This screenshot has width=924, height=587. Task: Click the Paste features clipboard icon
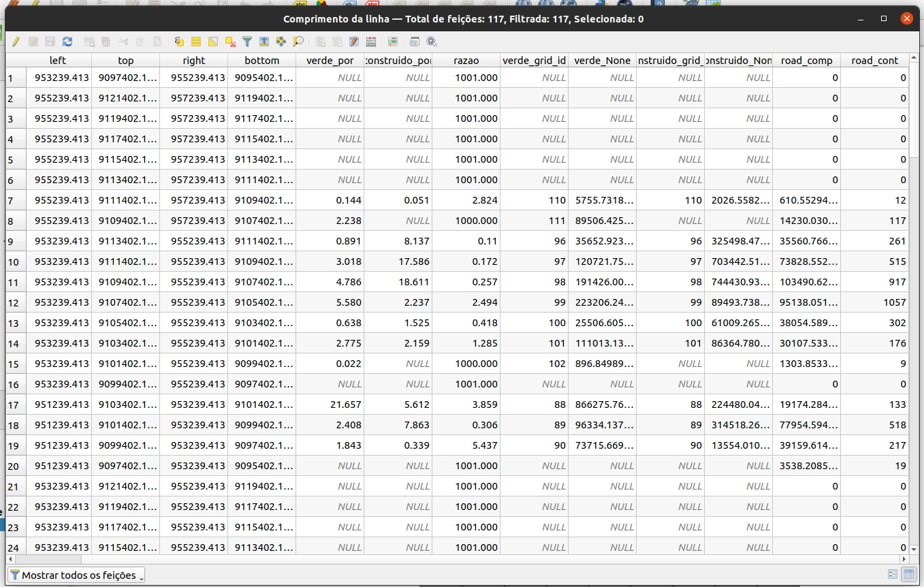[157, 42]
